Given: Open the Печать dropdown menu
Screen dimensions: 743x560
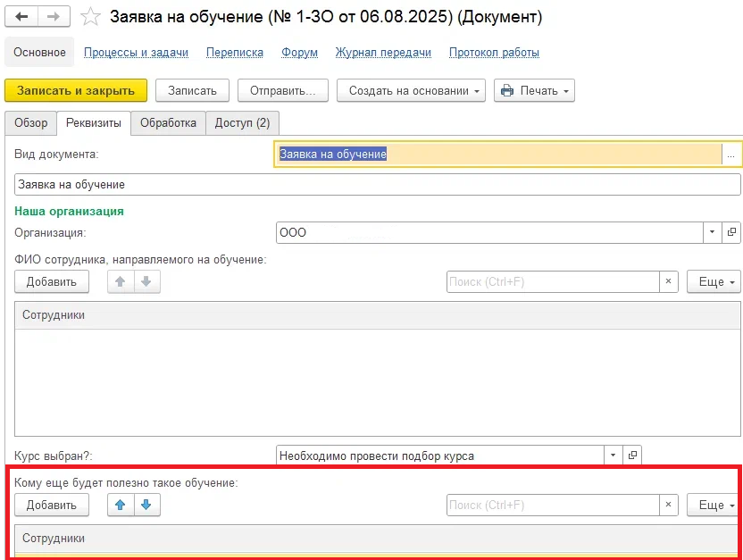Looking at the screenshot, I should (535, 90).
